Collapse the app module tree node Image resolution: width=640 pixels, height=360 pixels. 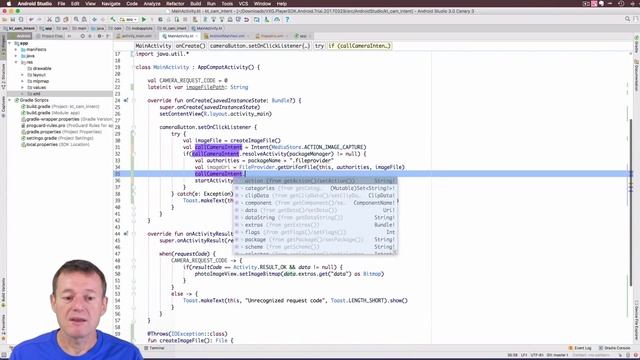(x=10, y=43)
